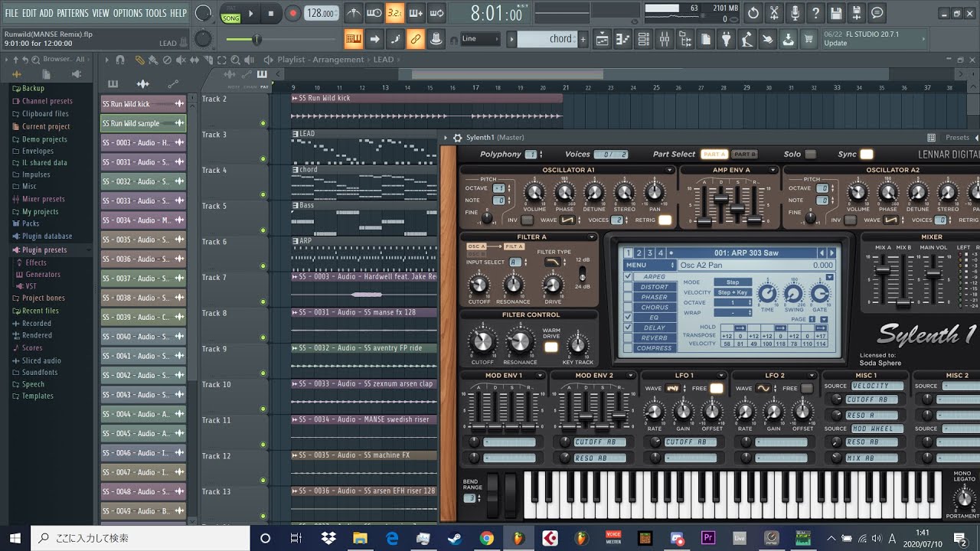Open the Oscillator A1 dropdown arrow
The height and width of the screenshot is (551, 980).
pyautogui.click(x=670, y=170)
